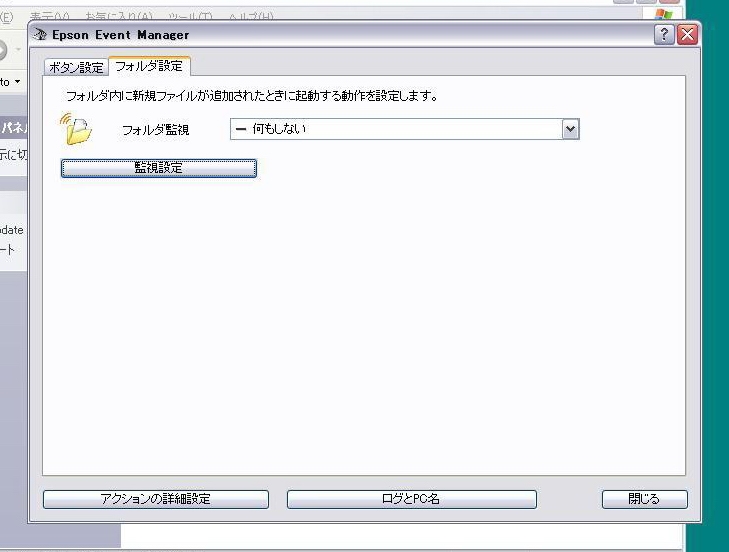
Task: Click the ログとPC名 button
Action: [x=411, y=499]
